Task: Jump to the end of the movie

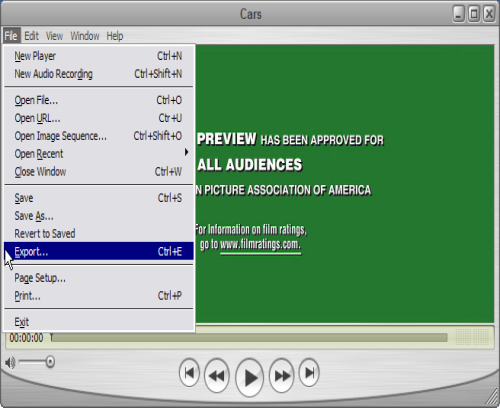Action: tap(309, 372)
